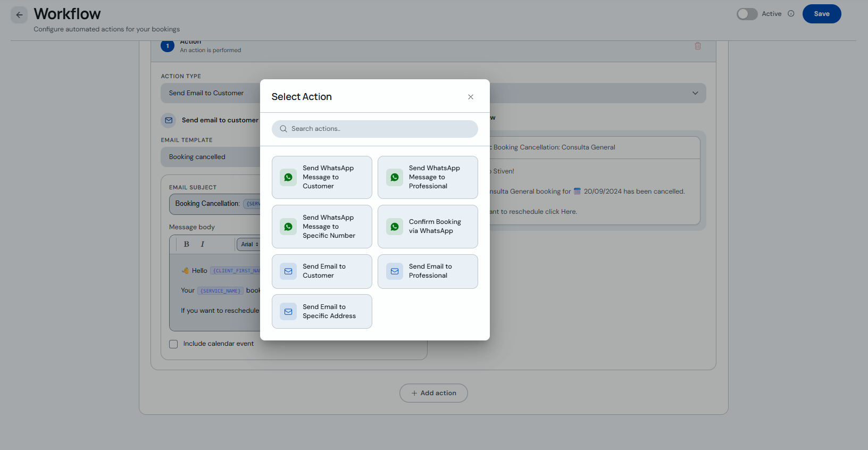Click envelope icon on Email Customer card
Viewport: 868px width, 450px height.
coord(288,271)
